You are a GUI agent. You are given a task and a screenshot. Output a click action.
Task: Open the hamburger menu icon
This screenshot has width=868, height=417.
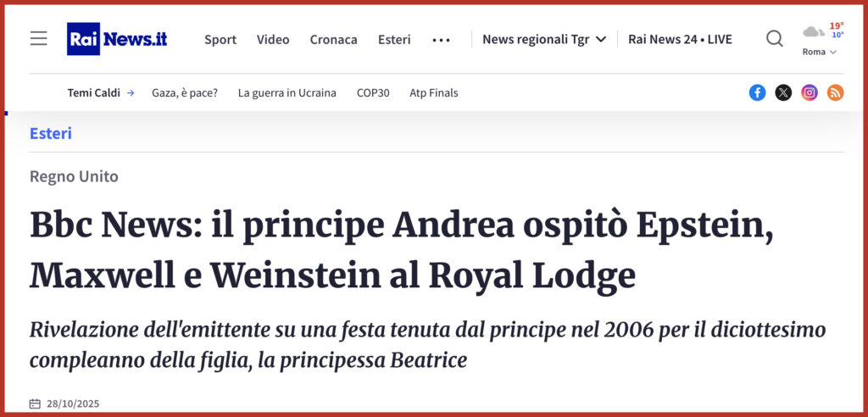[x=39, y=38]
